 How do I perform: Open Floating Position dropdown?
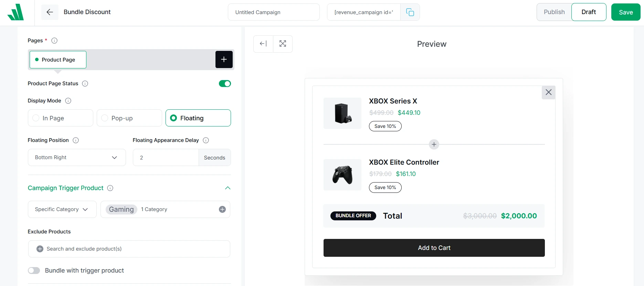tap(77, 157)
